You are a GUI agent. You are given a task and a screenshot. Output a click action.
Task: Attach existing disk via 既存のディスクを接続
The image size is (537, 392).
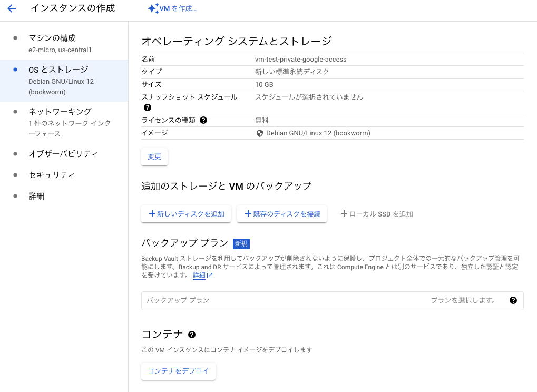point(282,214)
